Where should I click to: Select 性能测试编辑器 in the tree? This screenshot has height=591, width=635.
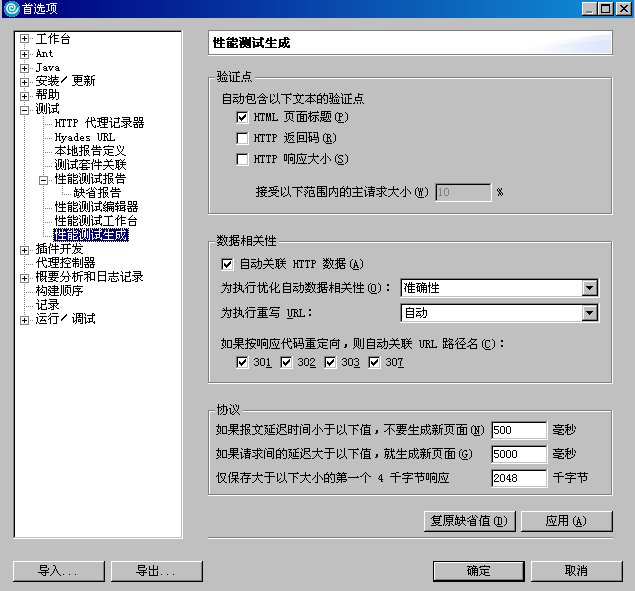pos(96,207)
